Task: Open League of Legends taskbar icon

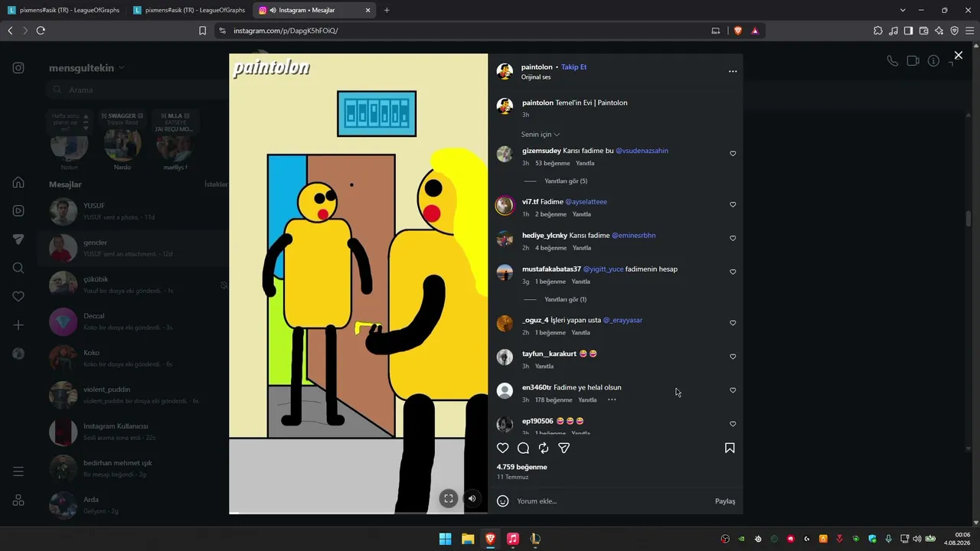Action: tap(535, 539)
